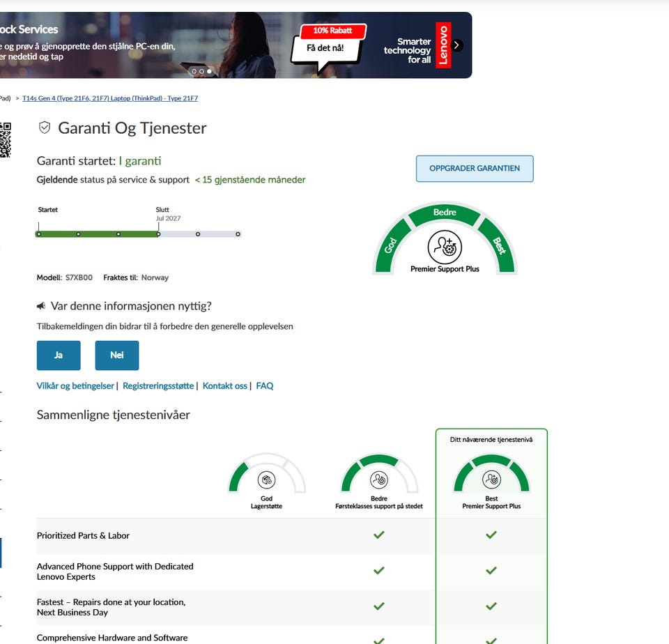Viewport: 669px width, 644px height.
Task: Click the 'I garanti' warranty status text
Action: [x=140, y=161]
